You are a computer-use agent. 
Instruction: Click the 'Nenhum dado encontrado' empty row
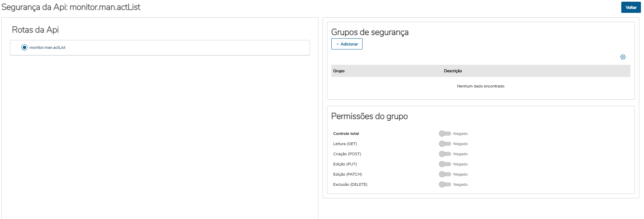(x=480, y=86)
